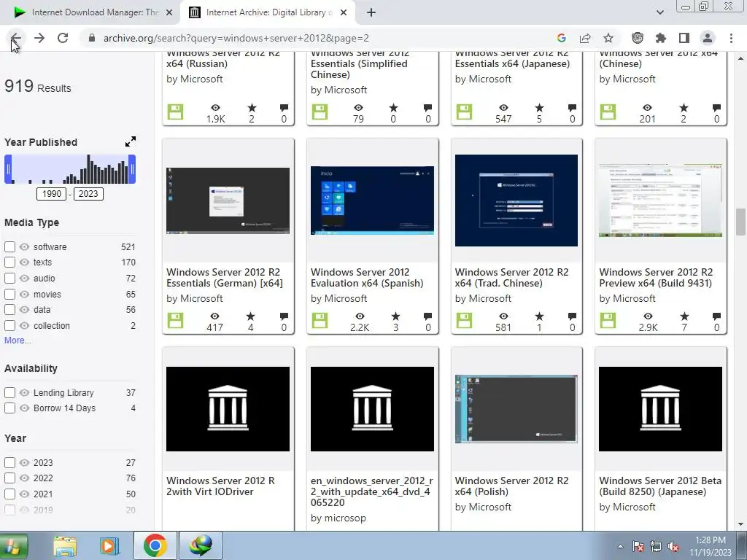Select the Internet Archive Digital Library tab

[x=267, y=12]
